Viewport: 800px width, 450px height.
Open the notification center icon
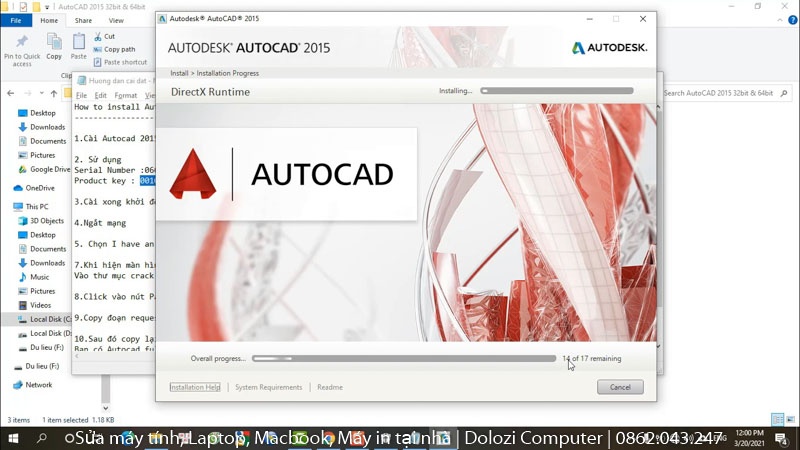click(781, 438)
